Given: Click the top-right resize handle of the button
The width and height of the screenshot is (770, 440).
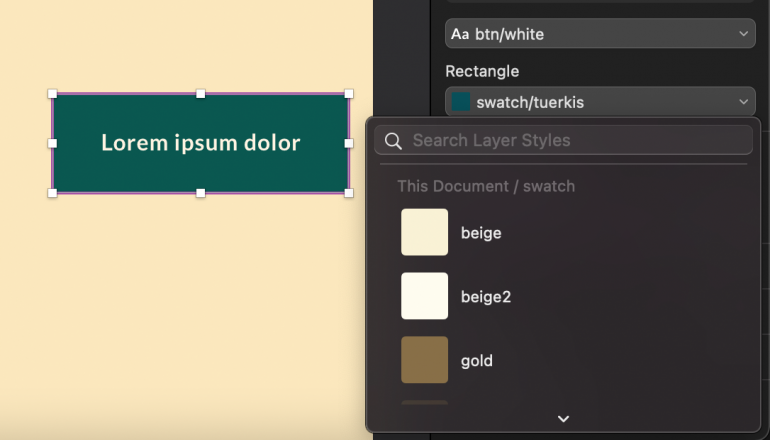Looking at the screenshot, I should point(349,93).
